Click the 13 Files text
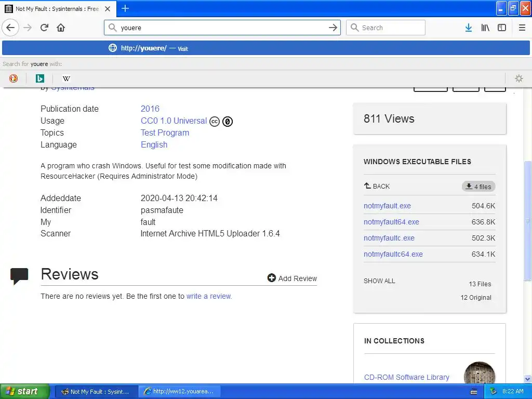Viewport: 532px width, 399px height. 480,284
